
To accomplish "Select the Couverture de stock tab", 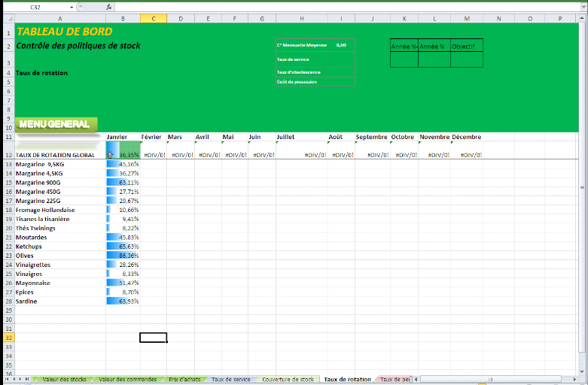I will 288,380.
